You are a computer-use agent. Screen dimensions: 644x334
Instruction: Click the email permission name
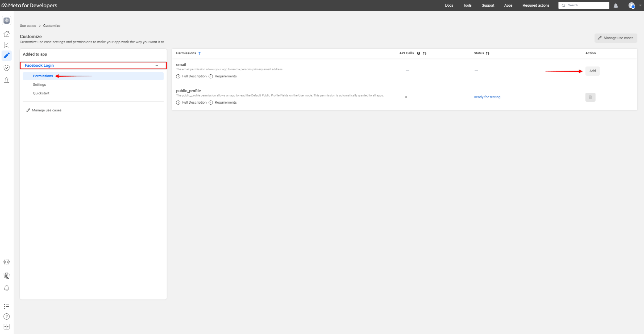click(x=181, y=65)
